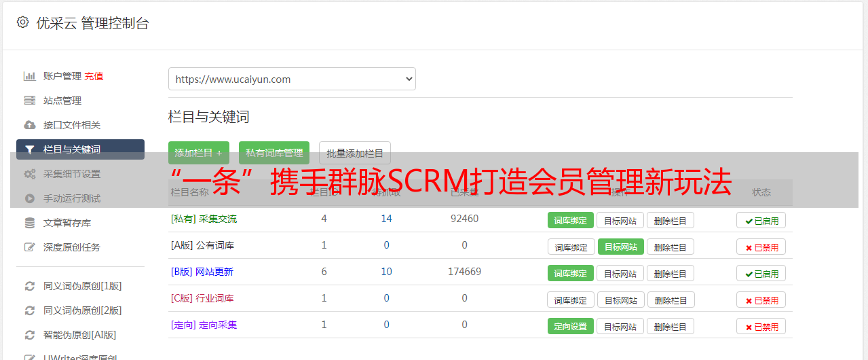This screenshot has width=868, height=360.
Task: Click the value 4 in the 采集交流 row
Action: (324, 219)
